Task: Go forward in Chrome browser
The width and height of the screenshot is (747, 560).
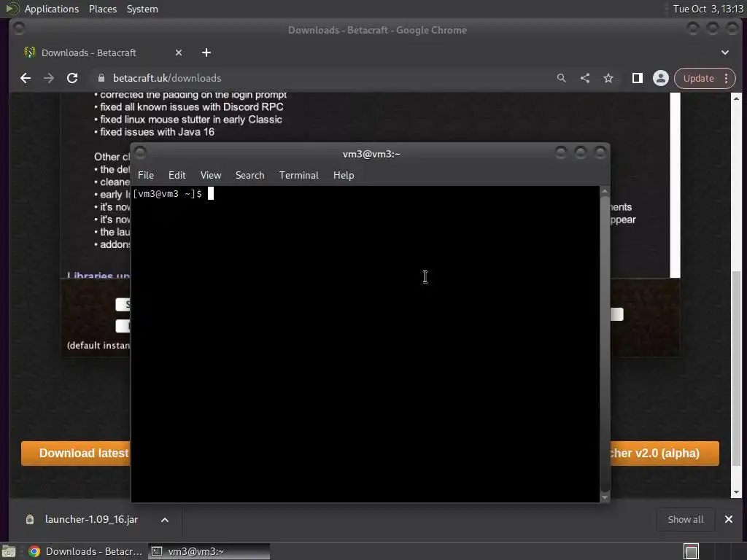Action: (x=49, y=78)
